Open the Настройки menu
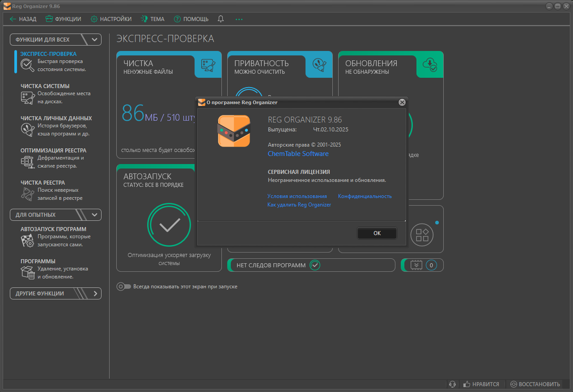This screenshot has width=573, height=392. [x=111, y=19]
